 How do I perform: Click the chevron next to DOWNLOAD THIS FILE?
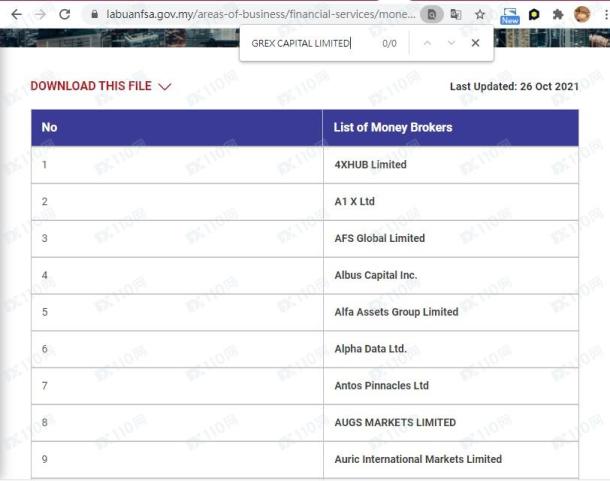pos(165,86)
